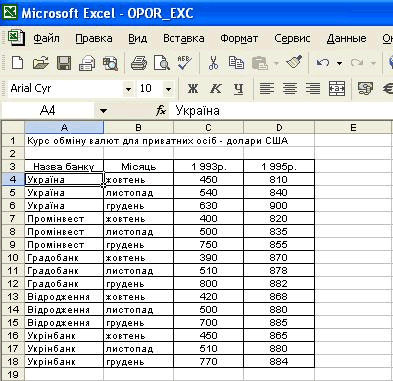Click the Permission/send mail icon

(x=87, y=63)
